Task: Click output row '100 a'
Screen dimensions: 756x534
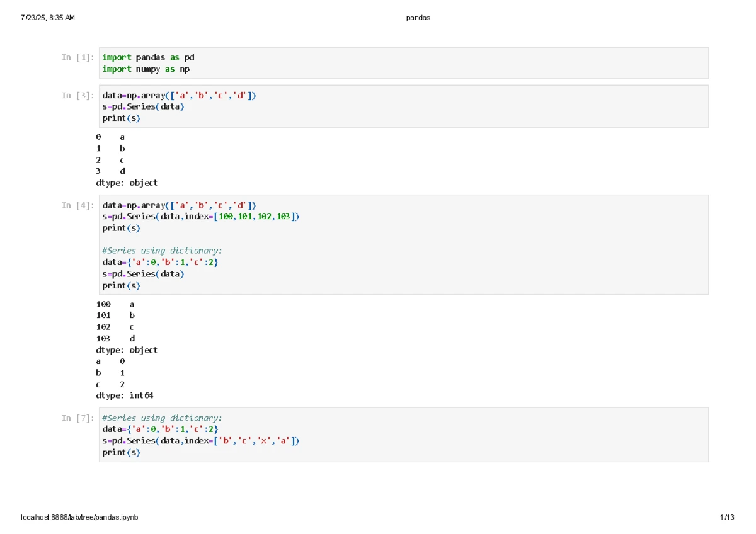Action: (x=115, y=304)
